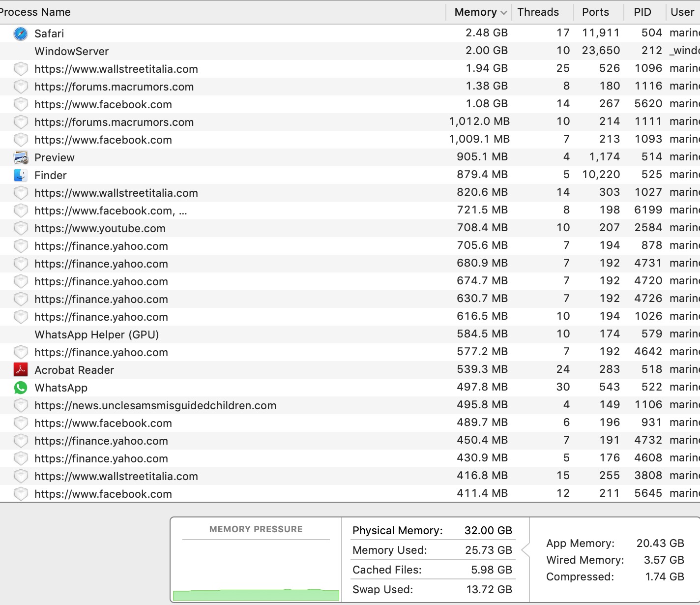Screen dimensions: 700x605
Task: Select the WindowServer process
Action: (72, 51)
